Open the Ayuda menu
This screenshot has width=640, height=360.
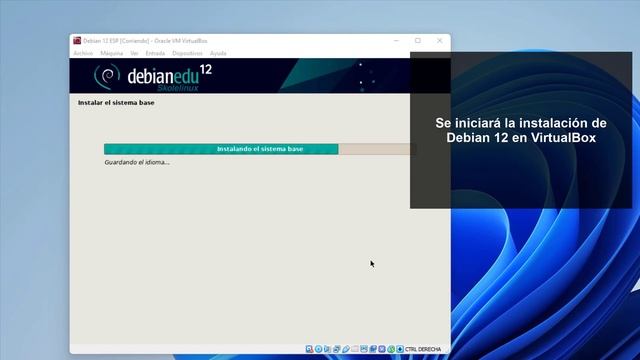218,53
